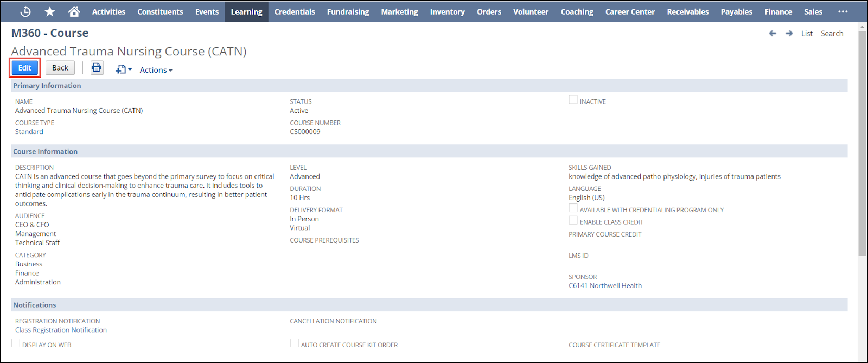
Task: Click the blue Edit button
Action: [x=25, y=68]
